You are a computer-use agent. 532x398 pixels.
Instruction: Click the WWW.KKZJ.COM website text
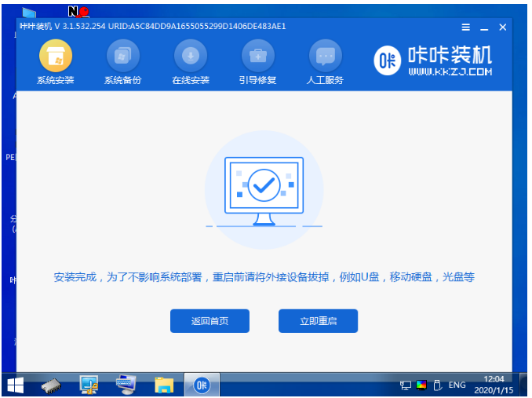450,71
